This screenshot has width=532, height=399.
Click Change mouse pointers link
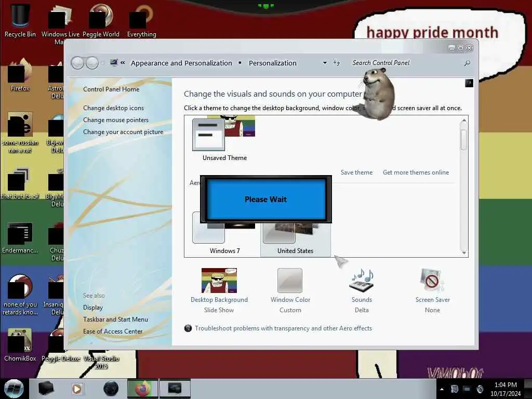(116, 120)
